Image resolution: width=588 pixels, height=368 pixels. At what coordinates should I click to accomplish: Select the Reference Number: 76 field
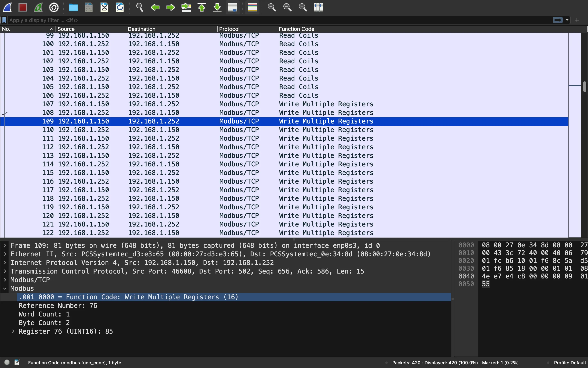click(x=58, y=305)
